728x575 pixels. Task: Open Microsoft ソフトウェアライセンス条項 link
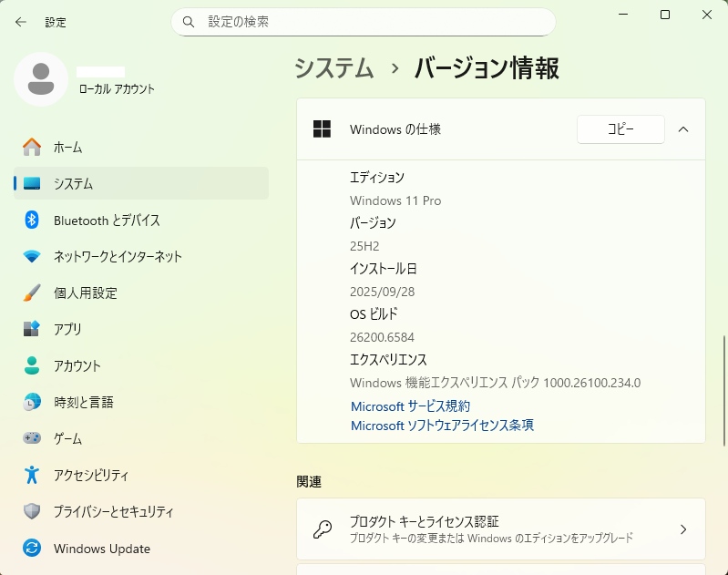point(442,426)
